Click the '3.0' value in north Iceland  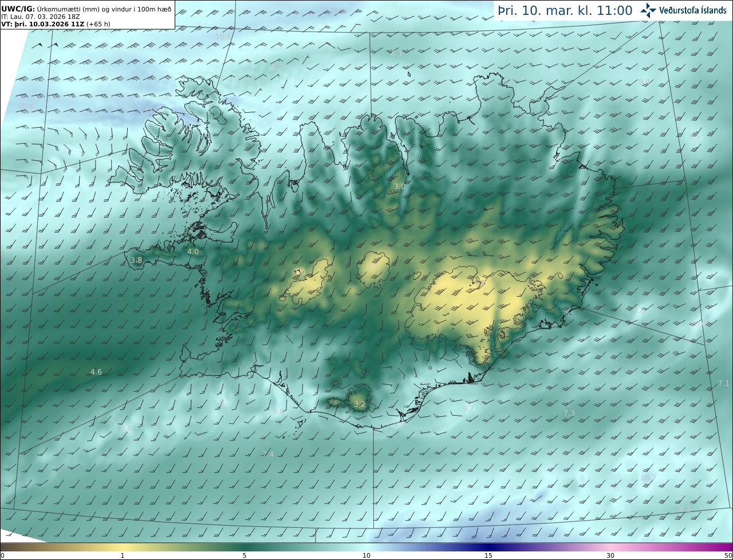[400, 187]
